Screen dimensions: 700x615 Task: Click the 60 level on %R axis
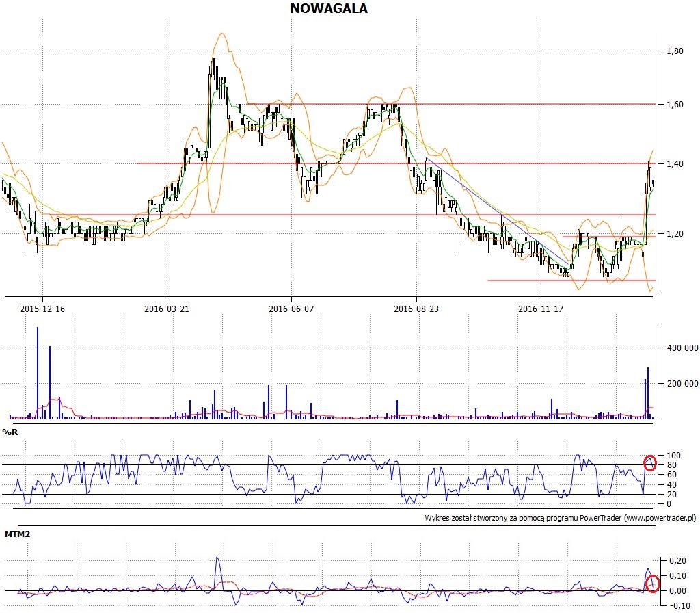point(671,475)
